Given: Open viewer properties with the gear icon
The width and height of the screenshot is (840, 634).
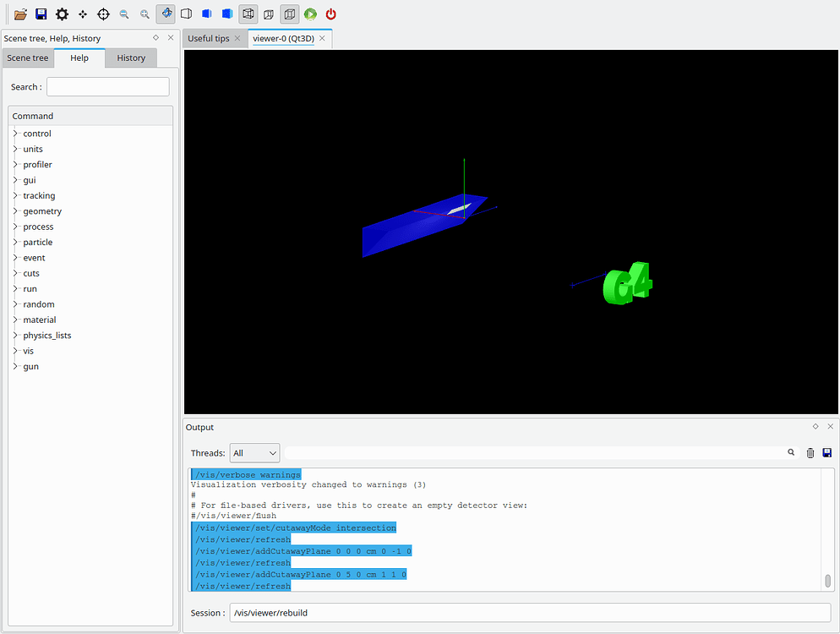Looking at the screenshot, I should point(62,14).
